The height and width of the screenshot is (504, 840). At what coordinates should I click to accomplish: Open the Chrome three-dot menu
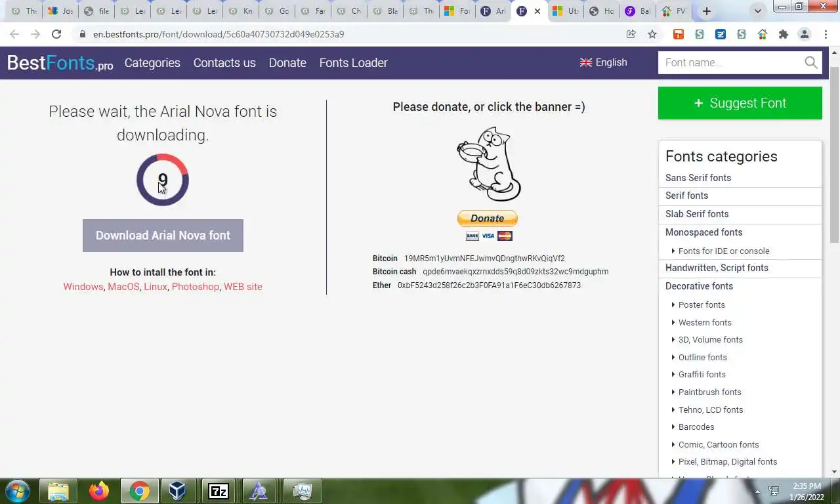point(826,34)
